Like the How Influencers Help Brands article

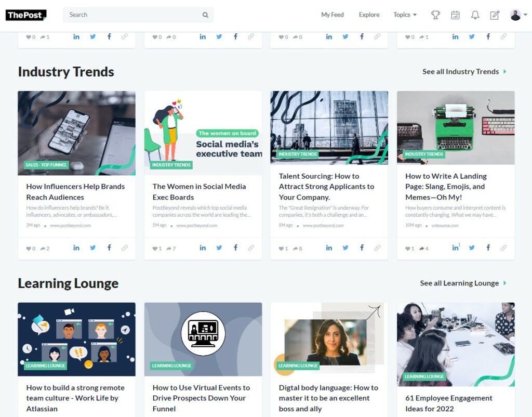coord(30,248)
